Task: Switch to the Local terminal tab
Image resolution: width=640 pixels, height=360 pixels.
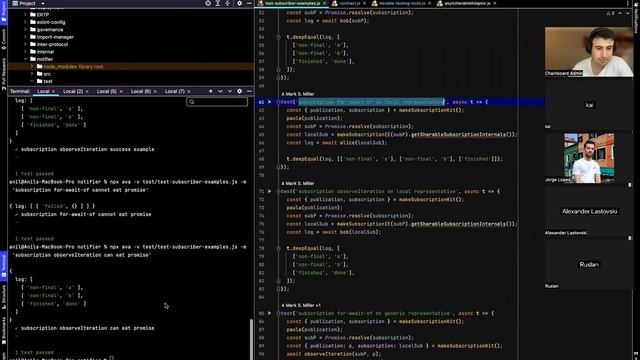Action: point(43,91)
